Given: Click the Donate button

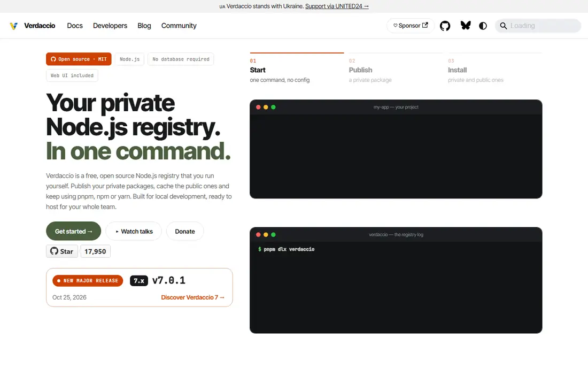Looking at the screenshot, I should 185,231.
